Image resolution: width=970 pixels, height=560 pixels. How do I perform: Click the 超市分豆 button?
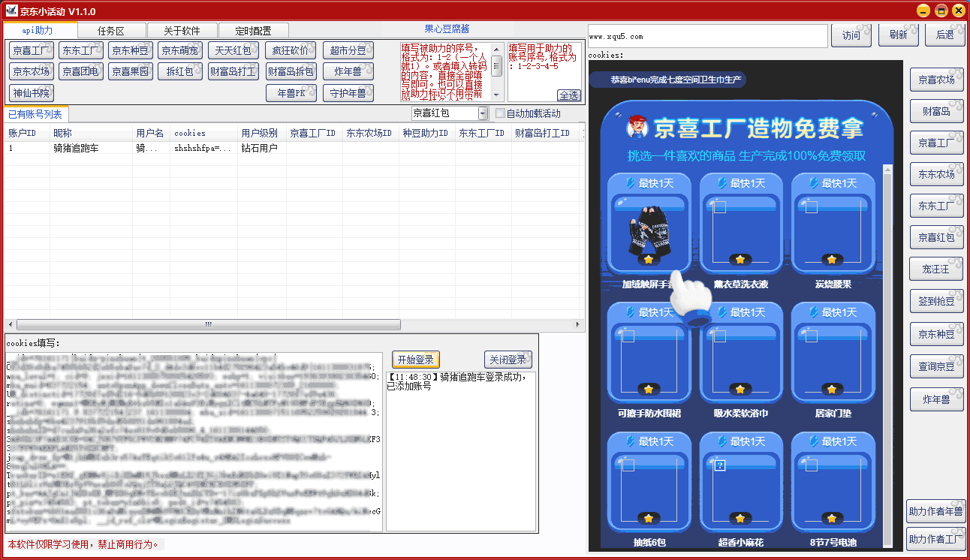coord(348,51)
